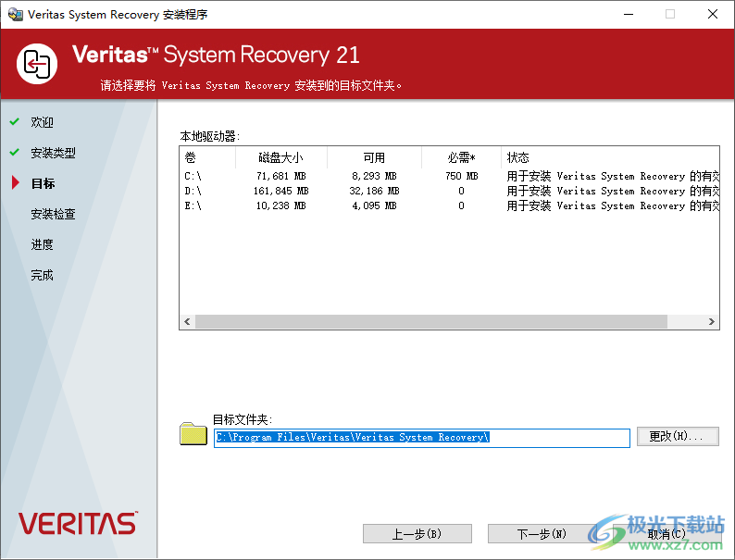This screenshot has height=560, width=735.
Task: Click the Veritas System Recovery logo circle
Action: [37, 64]
